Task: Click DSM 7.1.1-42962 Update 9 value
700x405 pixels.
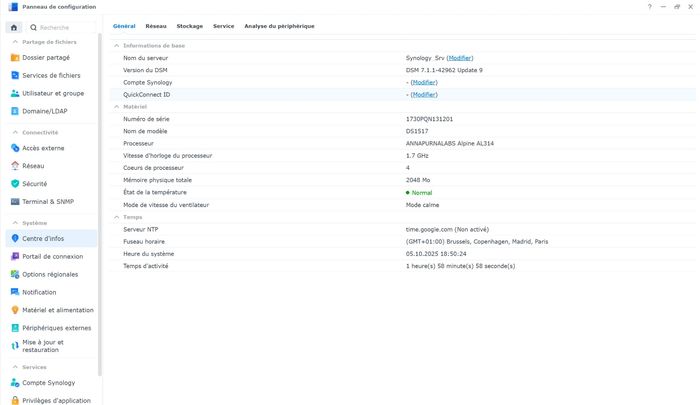Action: pyautogui.click(x=444, y=70)
